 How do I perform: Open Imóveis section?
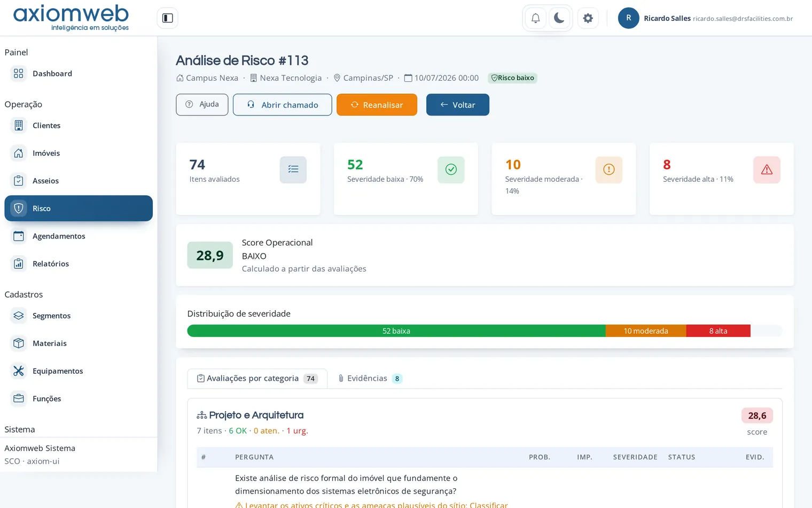tap(79, 153)
